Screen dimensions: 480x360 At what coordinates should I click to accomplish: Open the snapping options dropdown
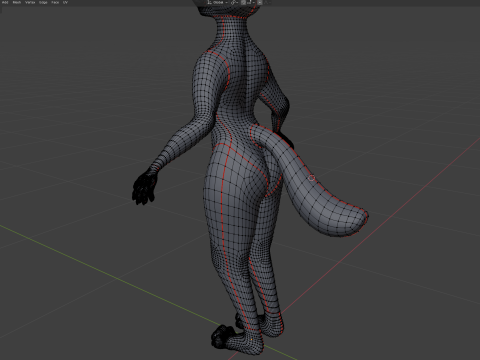pyautogui.click(x=251, y=2)
